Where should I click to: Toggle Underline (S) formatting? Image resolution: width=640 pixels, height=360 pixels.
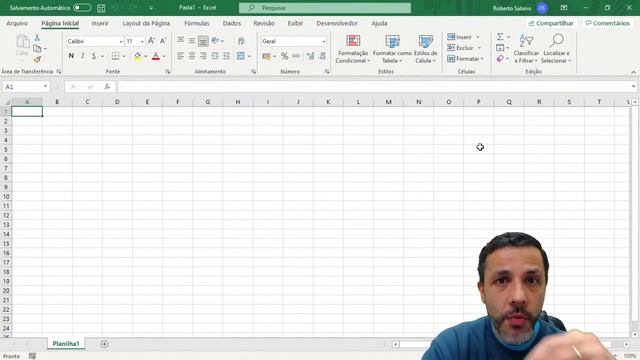pyautogui.click(x=94, y=56)
